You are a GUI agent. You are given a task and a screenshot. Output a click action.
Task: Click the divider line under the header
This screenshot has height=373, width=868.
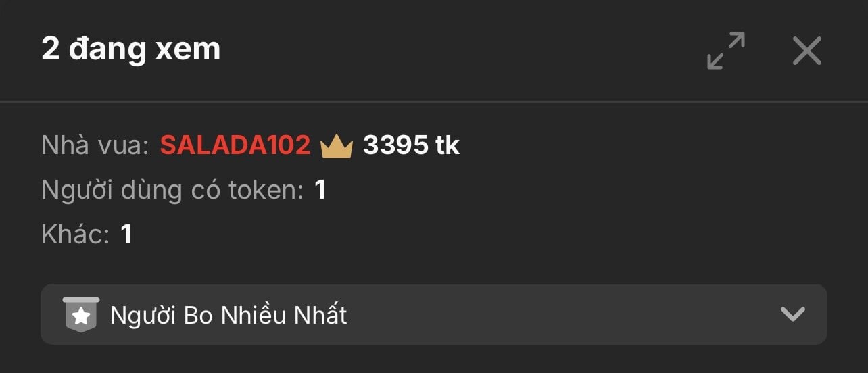pyautogui.click(x=434, y=102)
